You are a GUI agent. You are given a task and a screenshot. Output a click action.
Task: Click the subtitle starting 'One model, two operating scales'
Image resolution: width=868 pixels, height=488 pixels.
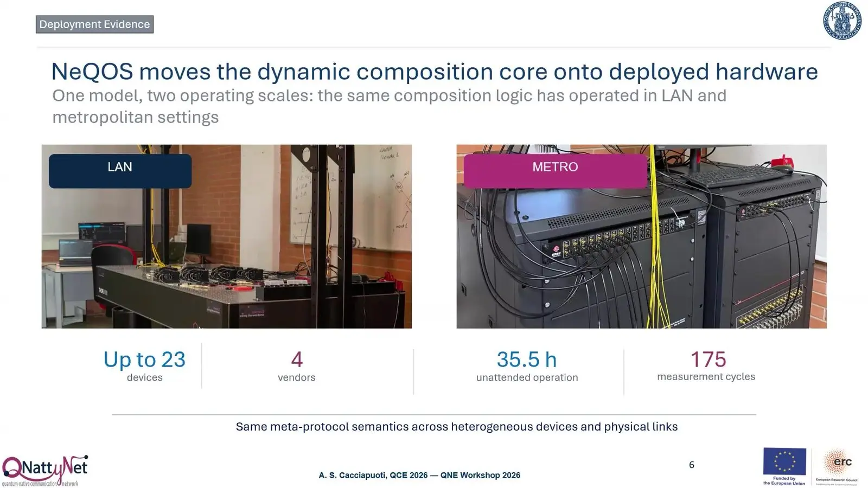pyautogui.click(x=389, y=106)
